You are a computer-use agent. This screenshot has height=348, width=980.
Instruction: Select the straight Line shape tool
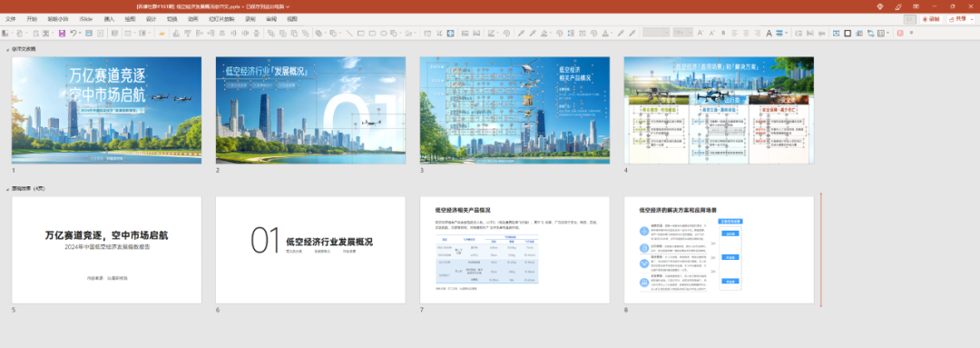pyautogui.click(x=349, y=34)
